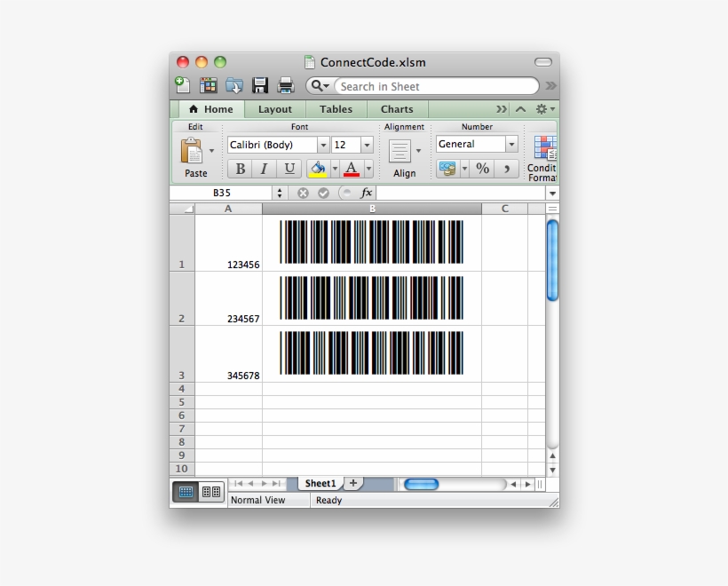
Task: Click the scroll right arrow
Action: 528,484
